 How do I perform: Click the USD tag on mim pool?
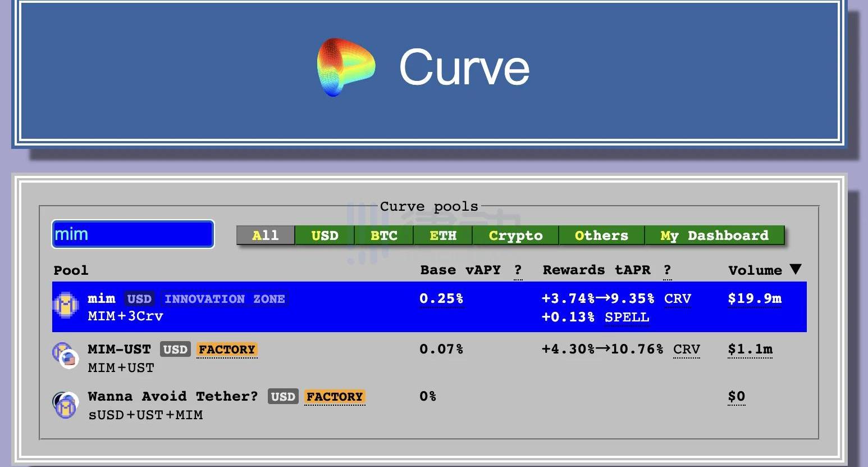coord(139,299)
